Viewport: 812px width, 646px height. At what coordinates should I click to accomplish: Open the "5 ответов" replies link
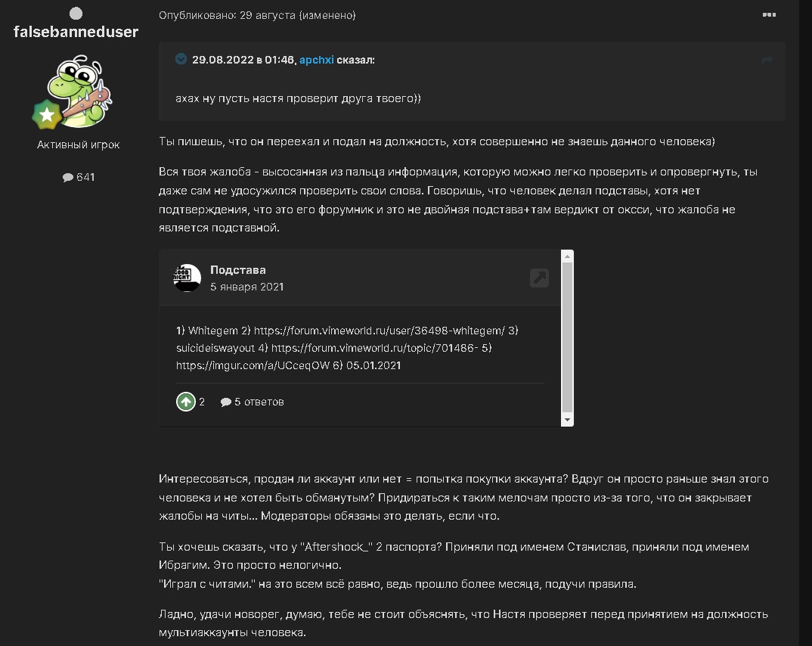[x=253, y=402]
